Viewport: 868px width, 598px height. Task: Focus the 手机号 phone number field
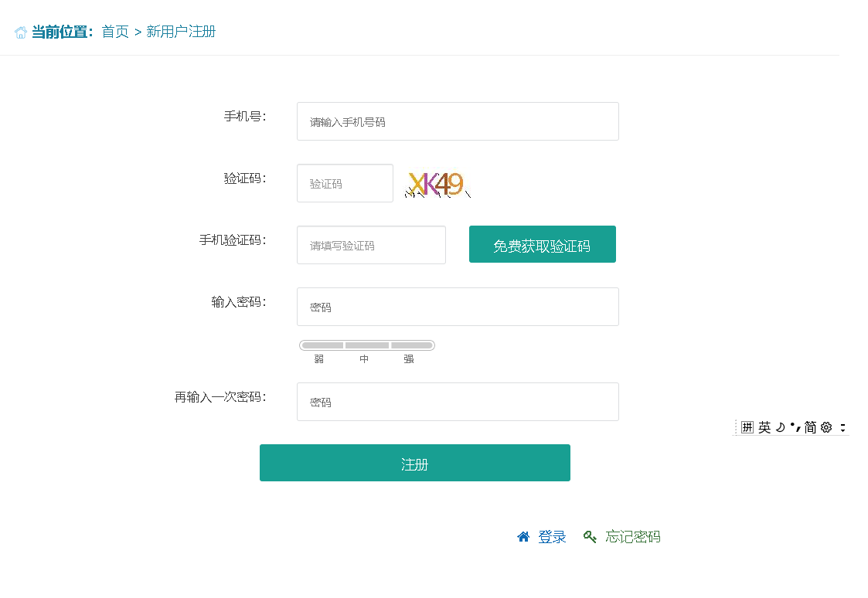458,121
